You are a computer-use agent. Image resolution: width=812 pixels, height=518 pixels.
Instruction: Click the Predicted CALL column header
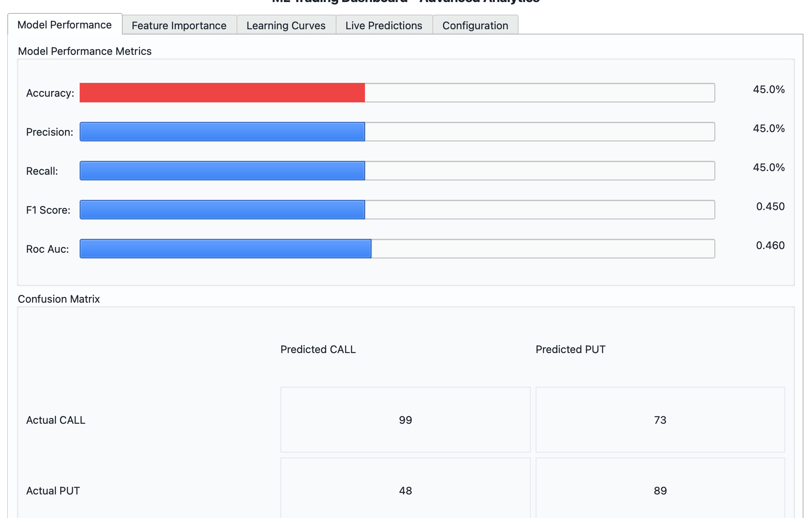point(318,349)
